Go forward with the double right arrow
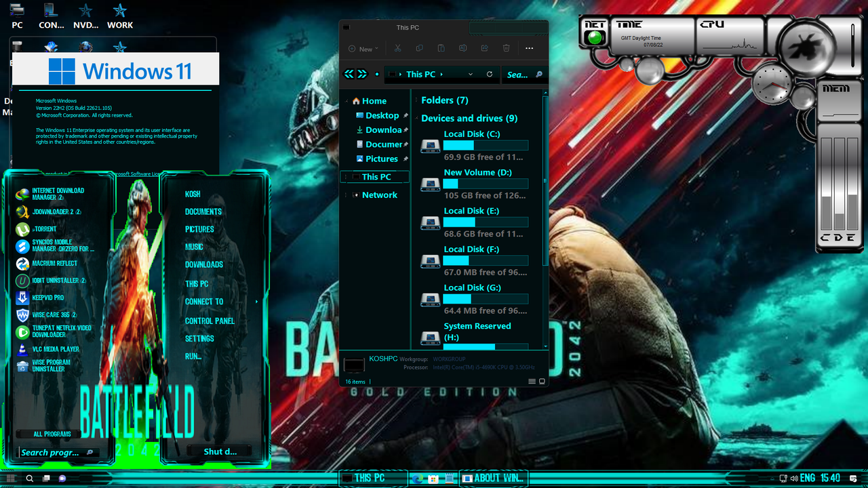Viewport: 868px width, 488px height. coord(362,74)
